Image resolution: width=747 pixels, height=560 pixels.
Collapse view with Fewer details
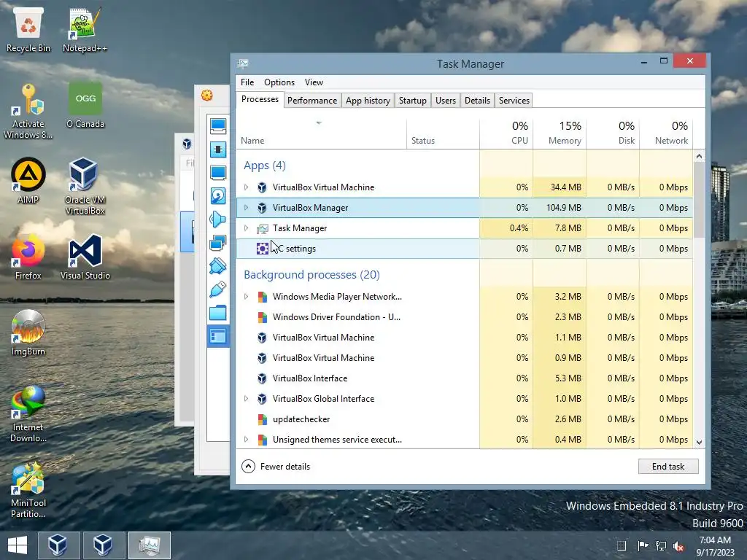coord(276,467)
